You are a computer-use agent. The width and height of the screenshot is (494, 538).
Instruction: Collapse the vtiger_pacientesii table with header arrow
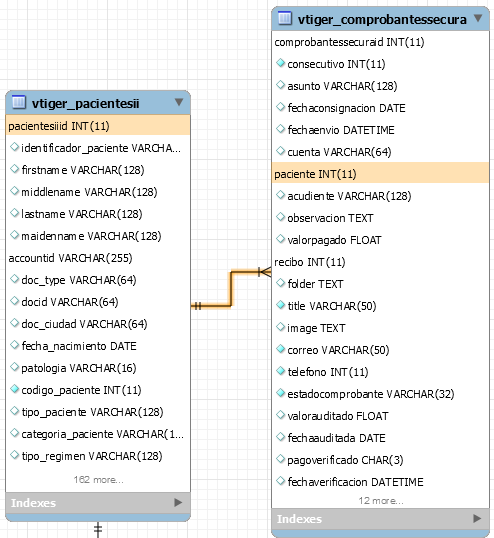click(179, 102)
